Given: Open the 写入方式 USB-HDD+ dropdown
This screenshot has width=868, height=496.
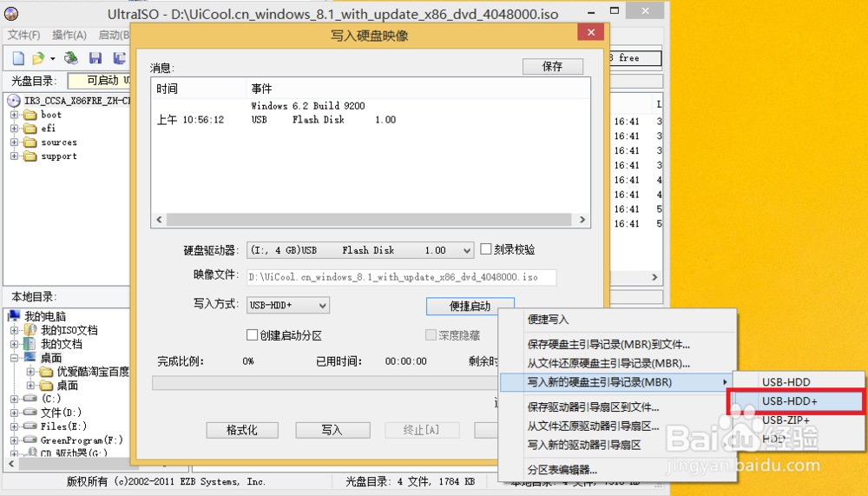Looking at the screenshot, I should (322, 306).
